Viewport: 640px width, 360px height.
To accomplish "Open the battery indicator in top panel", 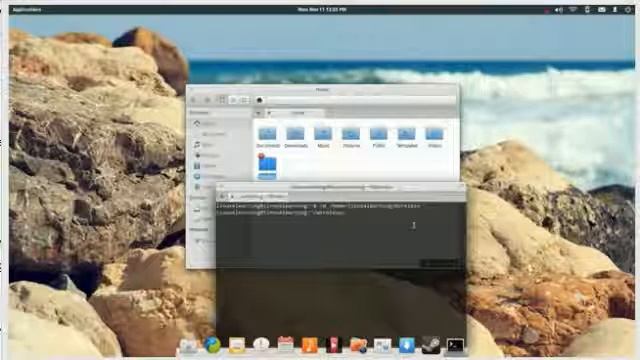I will point(587,9).
